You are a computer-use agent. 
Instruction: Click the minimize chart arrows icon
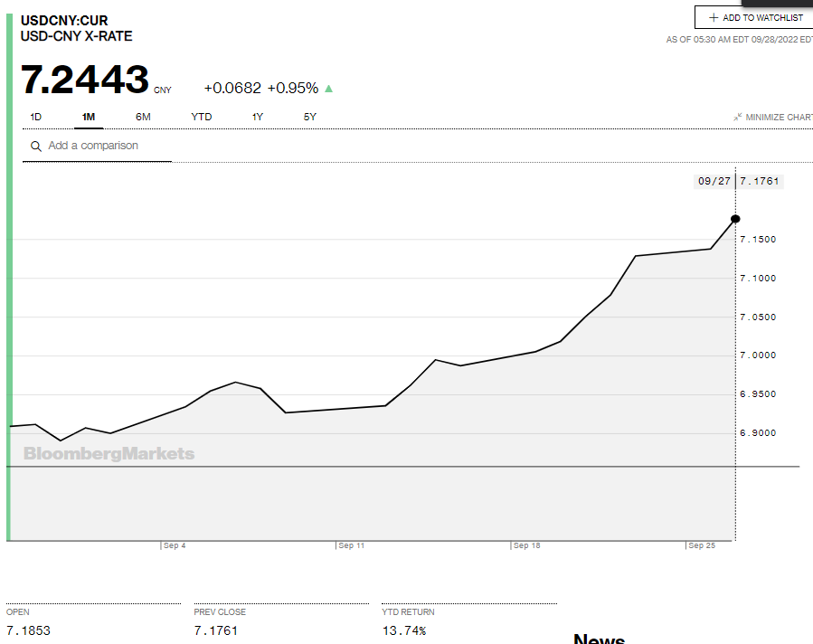tap(738, 117)
